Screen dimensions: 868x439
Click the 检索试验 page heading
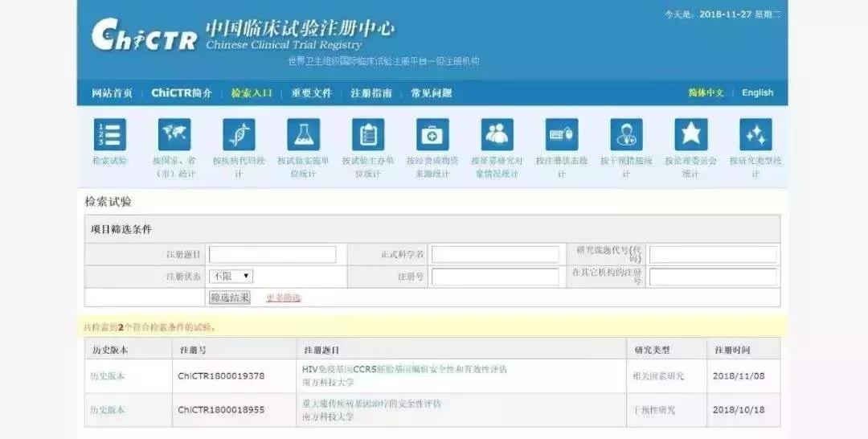pyautogui.click(x=108, y=202)
